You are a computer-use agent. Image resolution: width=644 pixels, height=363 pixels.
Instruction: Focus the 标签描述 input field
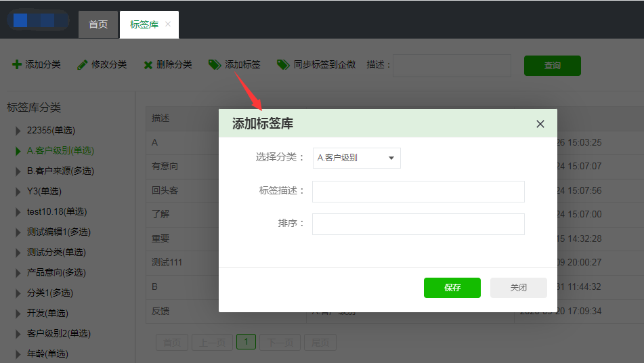pyautogui.click(x=418, y=192)
